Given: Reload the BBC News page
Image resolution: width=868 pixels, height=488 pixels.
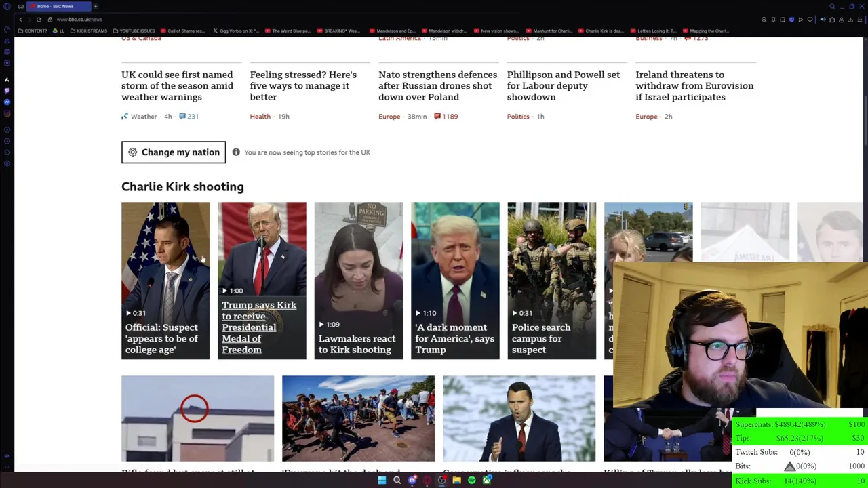Looking at the screenshot, I should click(x=39, y=19).
